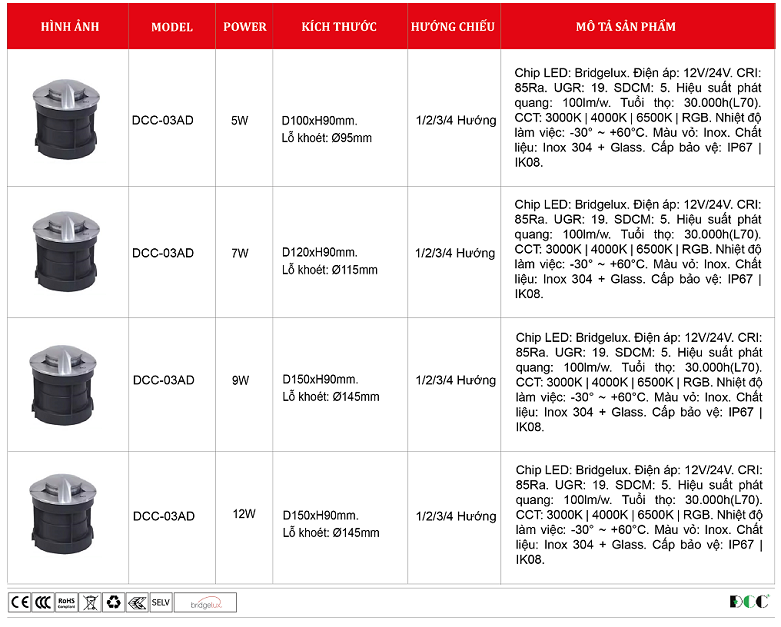Click the RoHS Compliant badge
This screenshot has width=781, height=627.
[x=66, y=602]
